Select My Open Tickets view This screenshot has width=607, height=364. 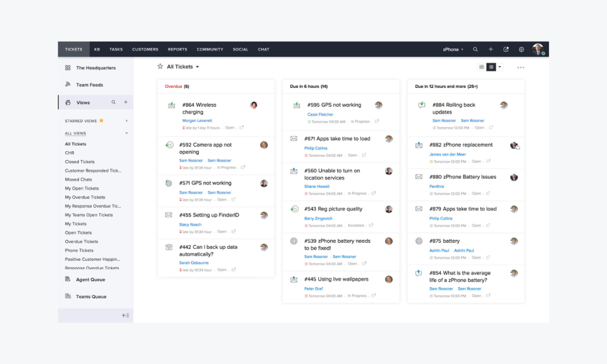[x=82, y=188]
